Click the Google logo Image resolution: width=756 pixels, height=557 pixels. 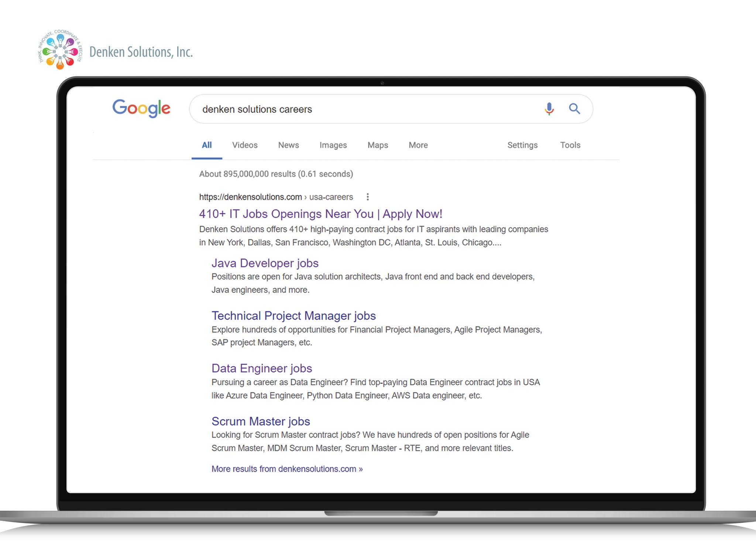pos(141,108)
